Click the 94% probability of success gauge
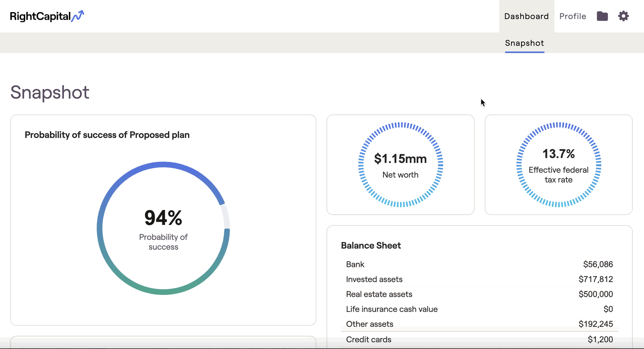 163,228
